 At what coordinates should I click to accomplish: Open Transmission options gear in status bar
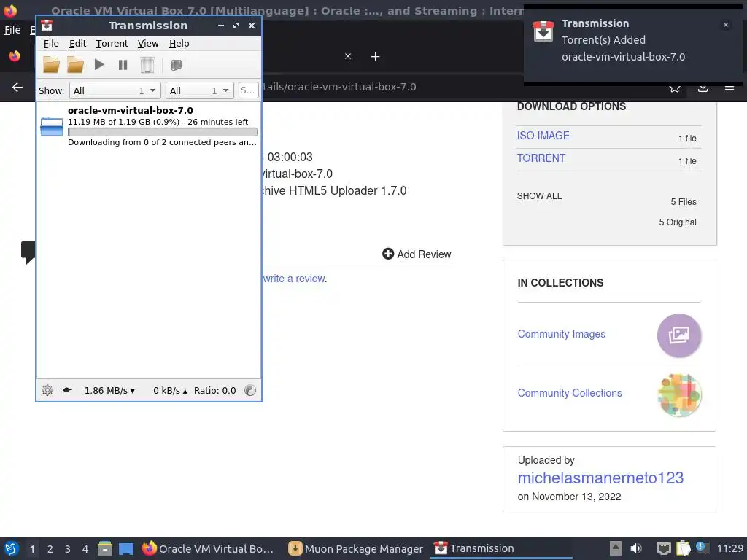click(x=47, y=391)
